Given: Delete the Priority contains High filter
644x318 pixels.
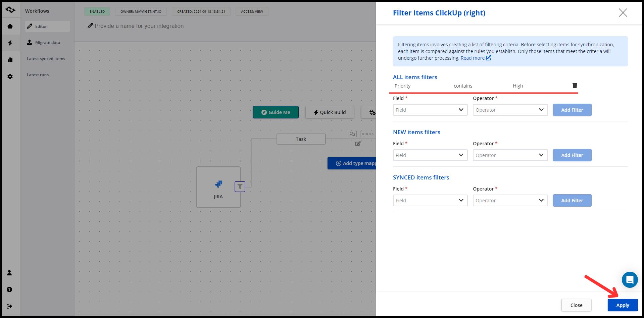Looking at the screenshot, I should 575,86.
